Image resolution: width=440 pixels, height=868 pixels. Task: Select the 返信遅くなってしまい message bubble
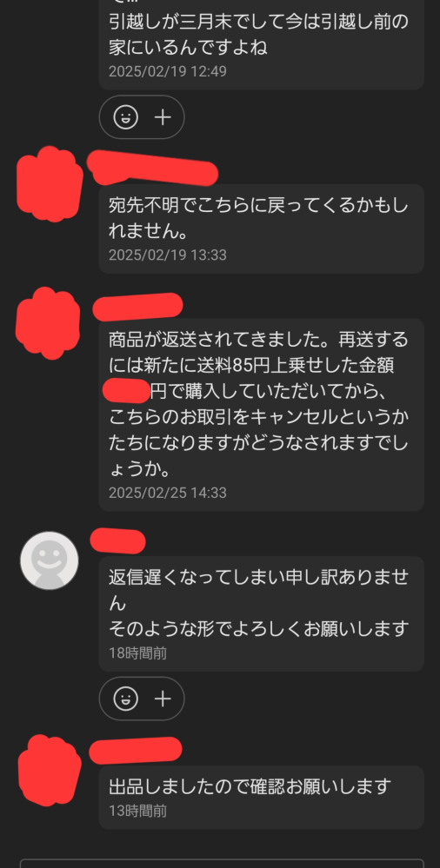coord(262,614)
